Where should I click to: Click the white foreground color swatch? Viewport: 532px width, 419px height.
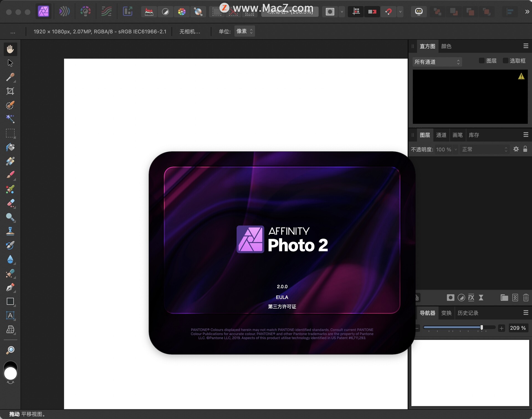[x=11, y=374]
